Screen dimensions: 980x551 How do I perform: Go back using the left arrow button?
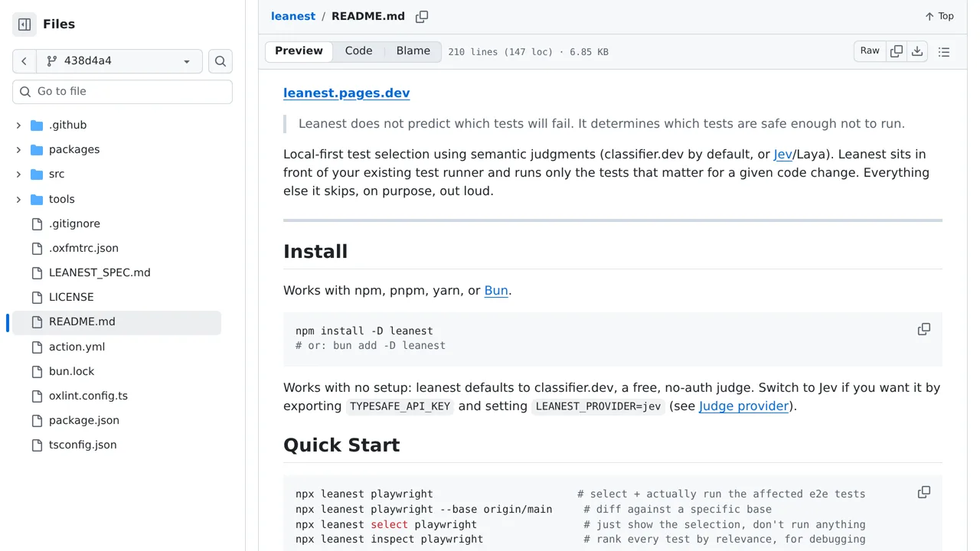coord(24,61)
